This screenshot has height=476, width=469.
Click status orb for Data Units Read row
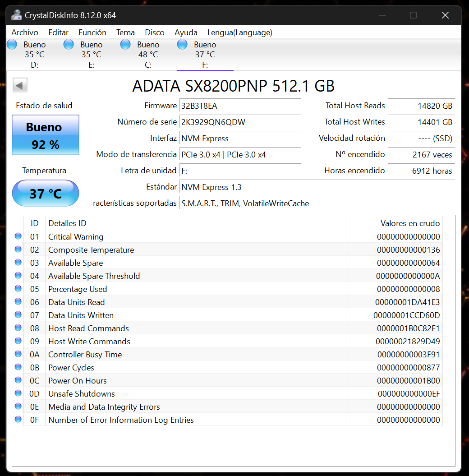[18, 301]
